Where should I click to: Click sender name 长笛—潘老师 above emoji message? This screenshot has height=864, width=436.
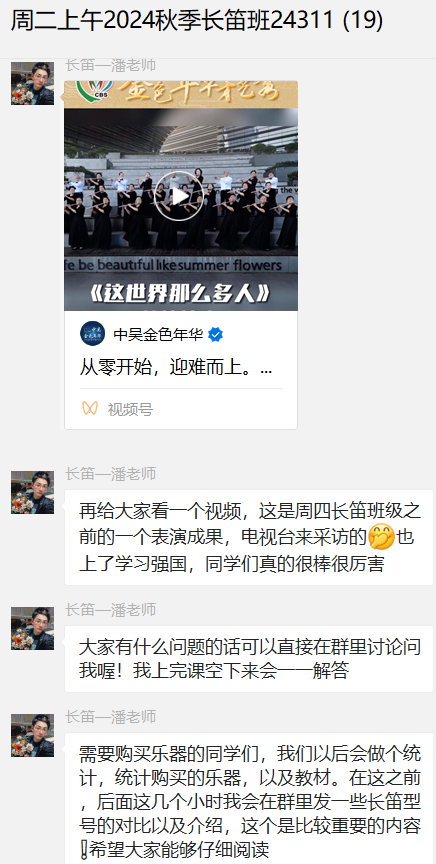tap(111, 474)
